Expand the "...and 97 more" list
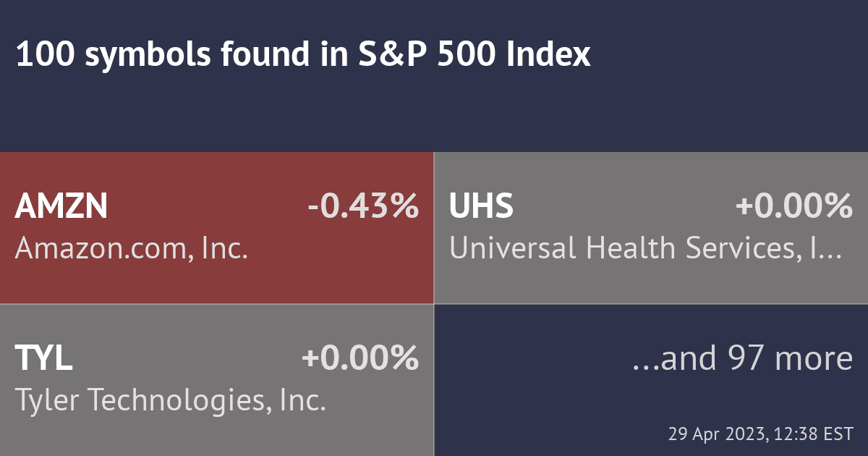The image size is (868, 456). coord(742,358)
